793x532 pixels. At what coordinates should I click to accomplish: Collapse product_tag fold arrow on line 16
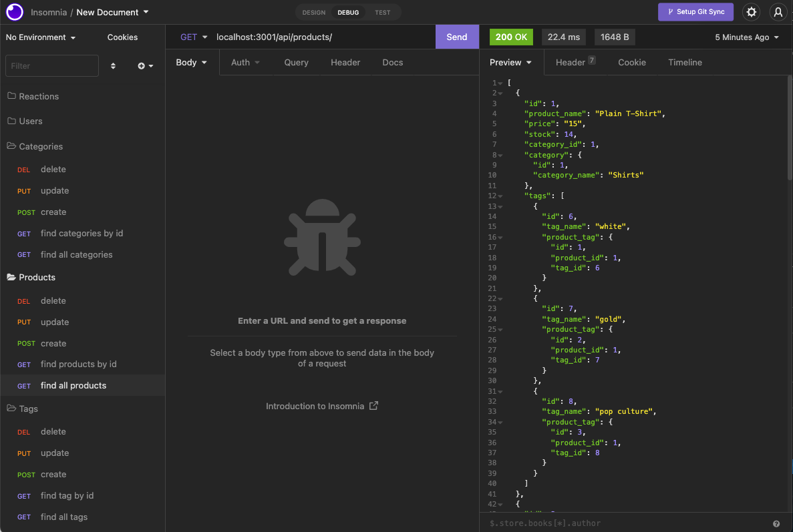[500, 238]
